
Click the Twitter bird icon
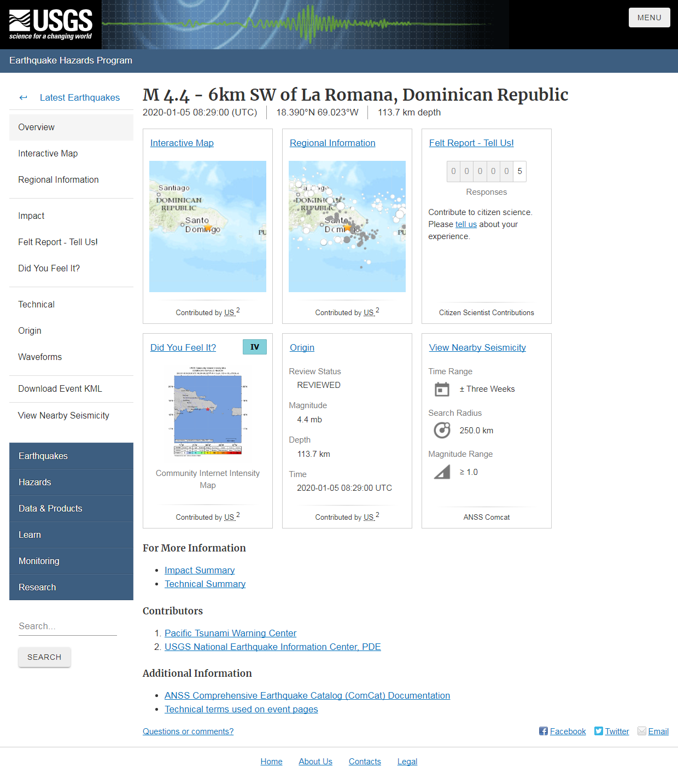point(599,731)
